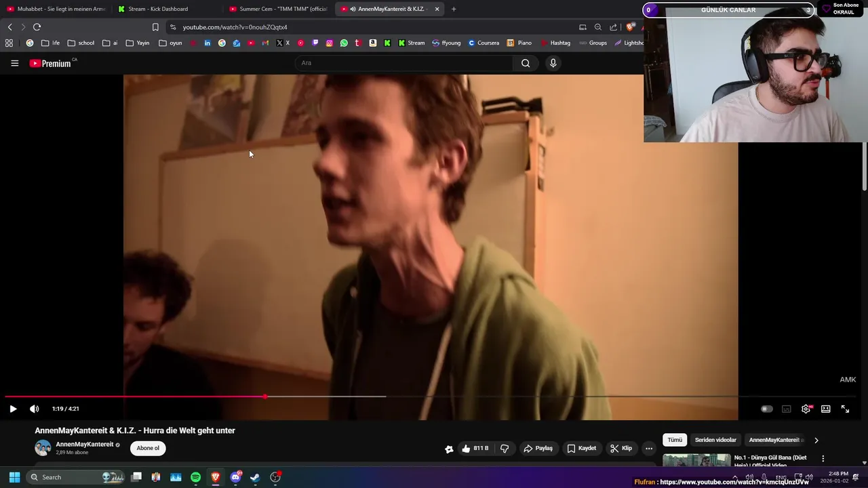Expand the 'school' bookmarks folder

[x=81, y=43]
